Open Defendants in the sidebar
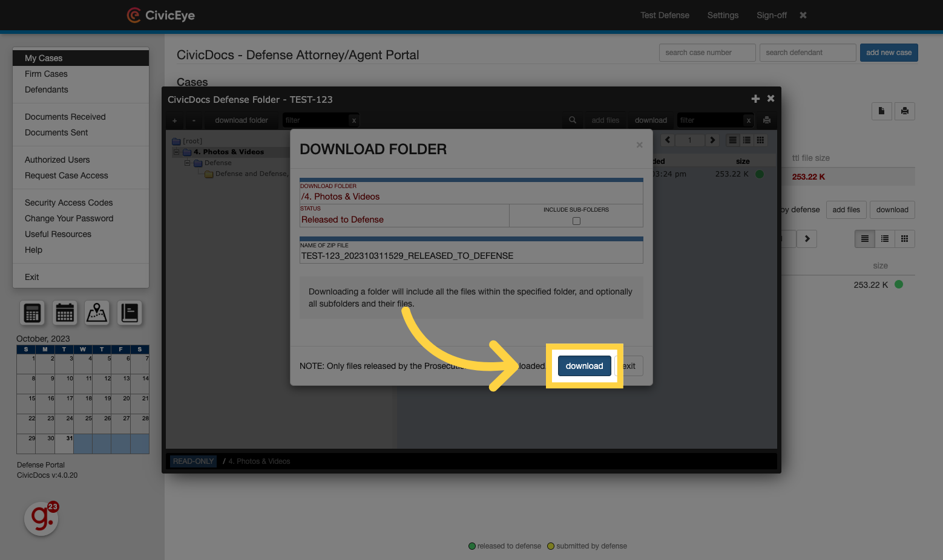 click(47, 90)
